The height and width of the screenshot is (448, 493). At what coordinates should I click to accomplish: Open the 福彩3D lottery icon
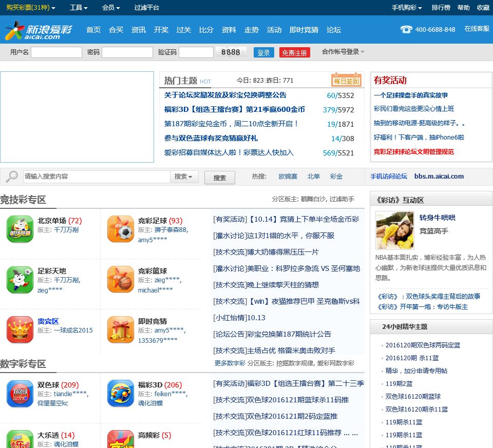120,393
